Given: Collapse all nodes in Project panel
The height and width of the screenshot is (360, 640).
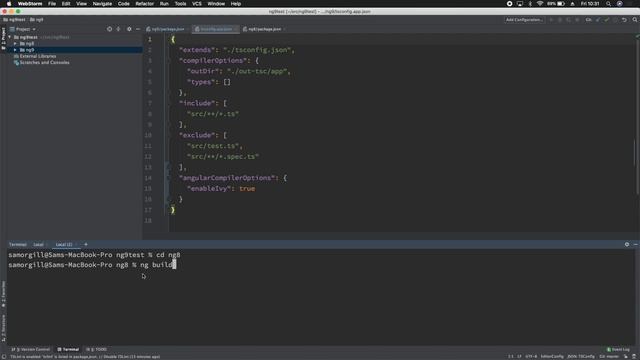Looking at the screenshot, I should (x=118, y=29).
